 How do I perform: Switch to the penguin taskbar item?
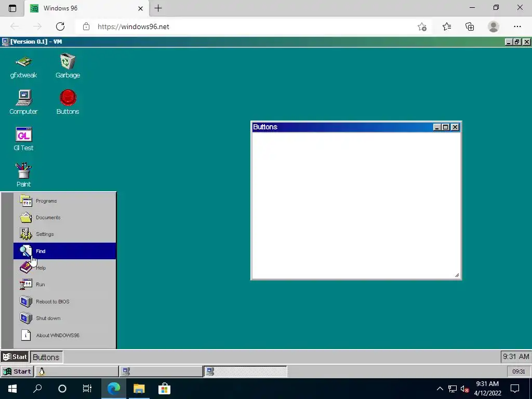coord(77,371)
